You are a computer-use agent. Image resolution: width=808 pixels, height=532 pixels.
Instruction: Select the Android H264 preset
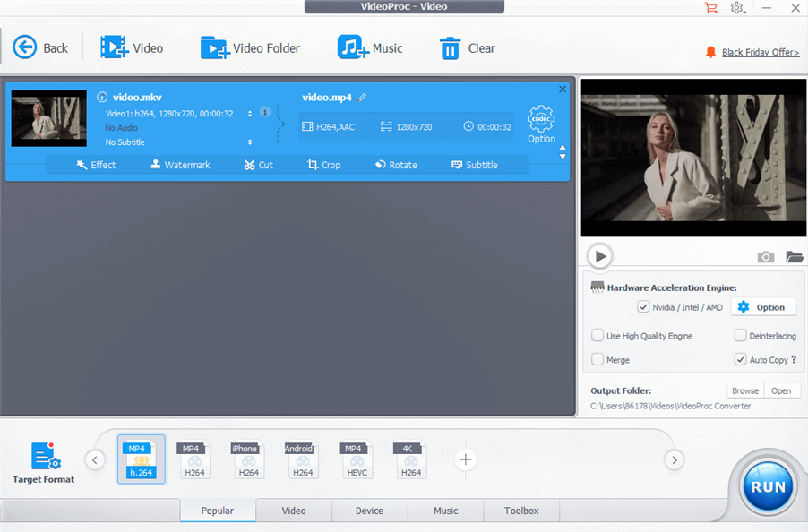[303, 459]
